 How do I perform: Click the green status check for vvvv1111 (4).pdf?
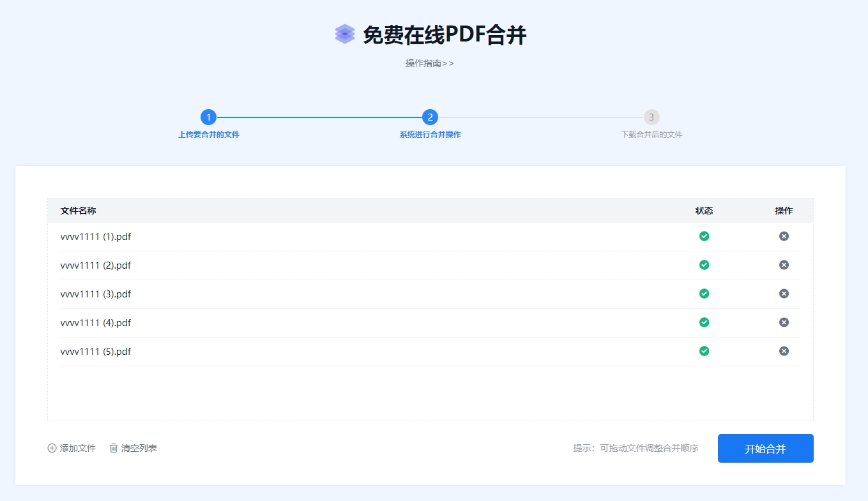pos(704,322)
